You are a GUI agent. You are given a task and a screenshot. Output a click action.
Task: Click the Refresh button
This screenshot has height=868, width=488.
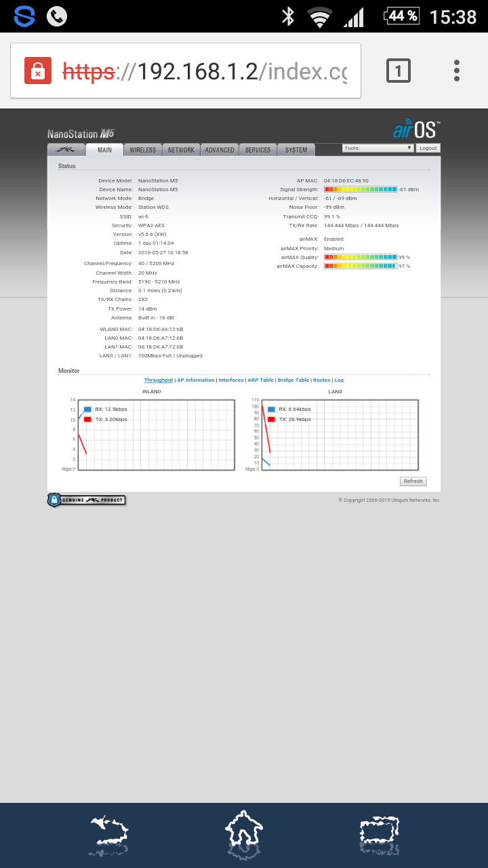pyautogui.click(x=413, y=481)
